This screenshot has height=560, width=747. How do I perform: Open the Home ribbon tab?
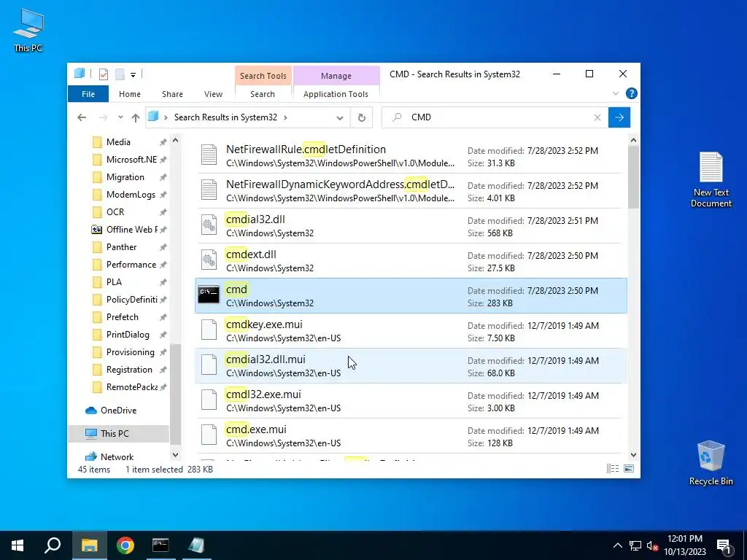click(130, 94)
